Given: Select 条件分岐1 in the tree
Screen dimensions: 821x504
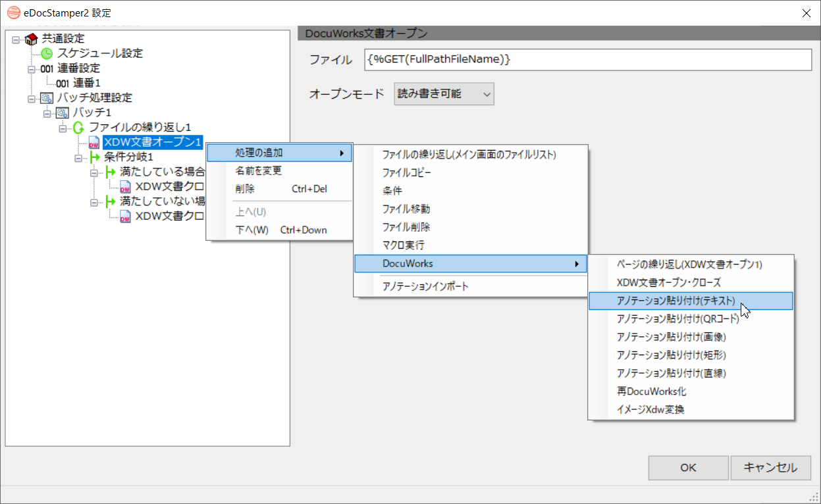Looking at the screenshot, I should pos(128,157).
